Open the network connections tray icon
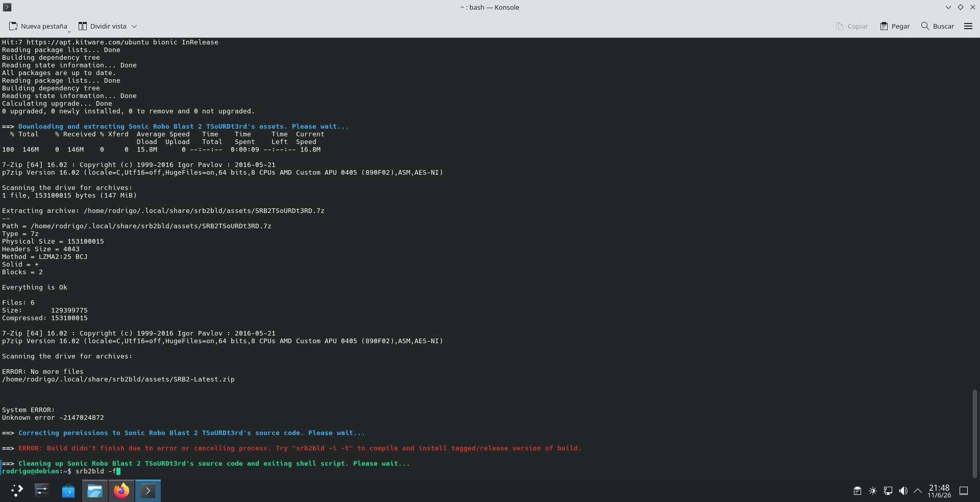The image size is (980, 502). click(x=888, y=491)
